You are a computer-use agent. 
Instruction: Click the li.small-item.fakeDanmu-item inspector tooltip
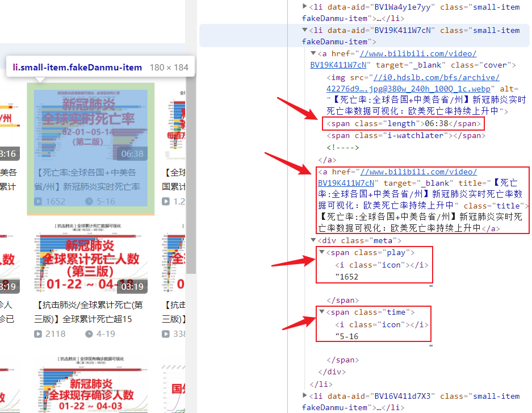[x=100, y=67]
